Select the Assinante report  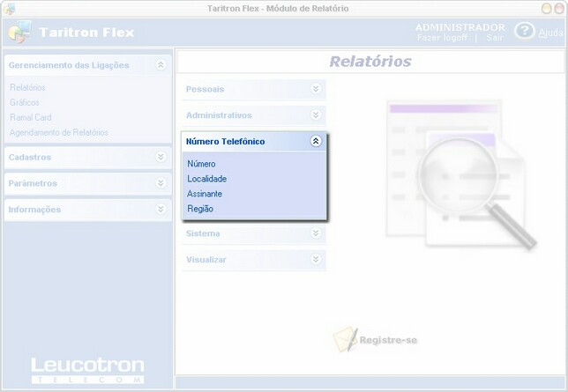(205, 194)
